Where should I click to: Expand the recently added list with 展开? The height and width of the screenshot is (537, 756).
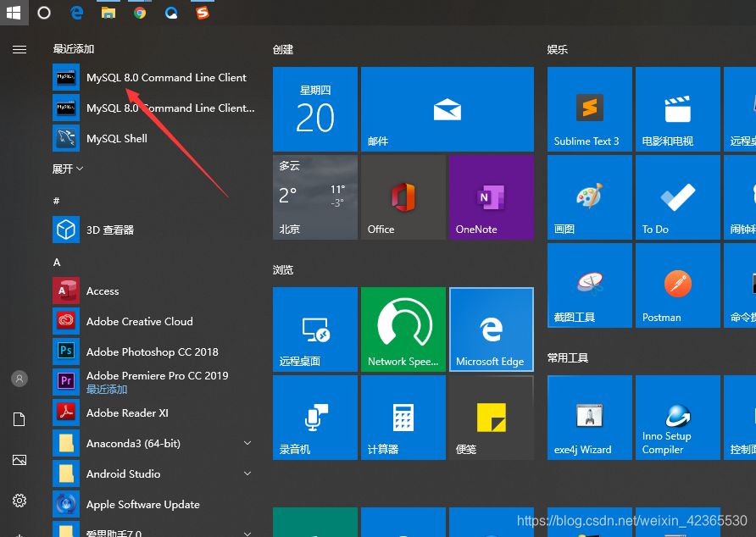[x=68, y=169]
